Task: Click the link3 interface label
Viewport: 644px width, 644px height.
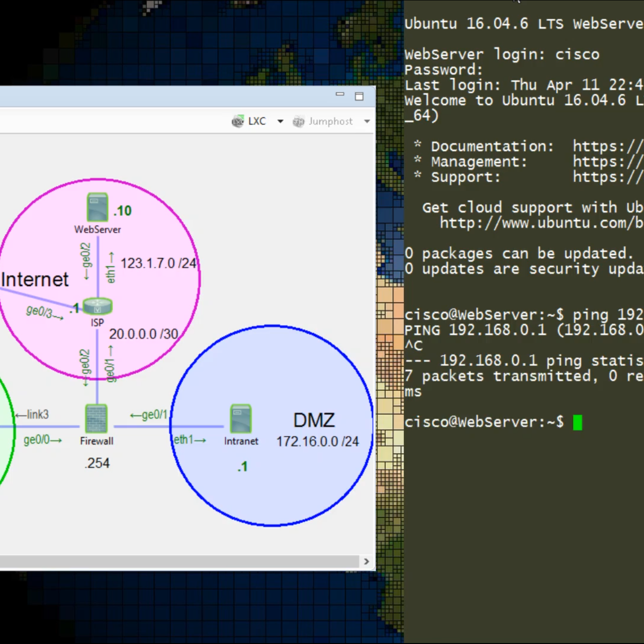Action: 32,414
